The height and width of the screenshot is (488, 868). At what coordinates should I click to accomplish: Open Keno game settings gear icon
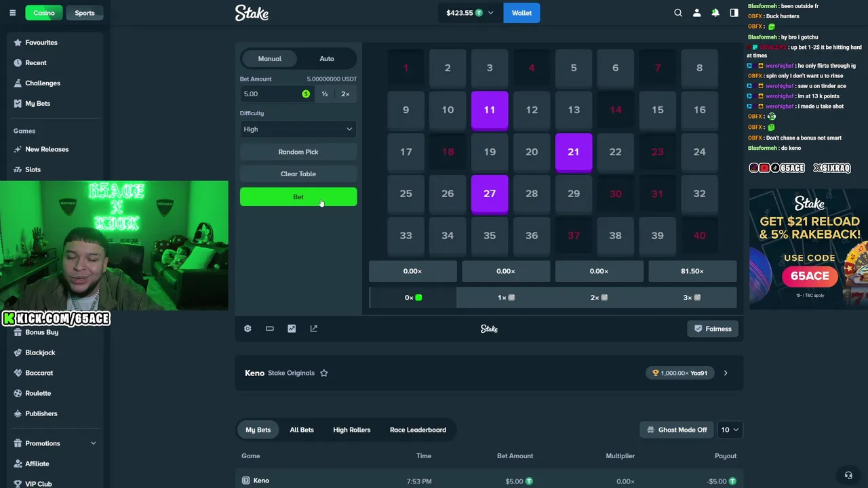(248, 329)
